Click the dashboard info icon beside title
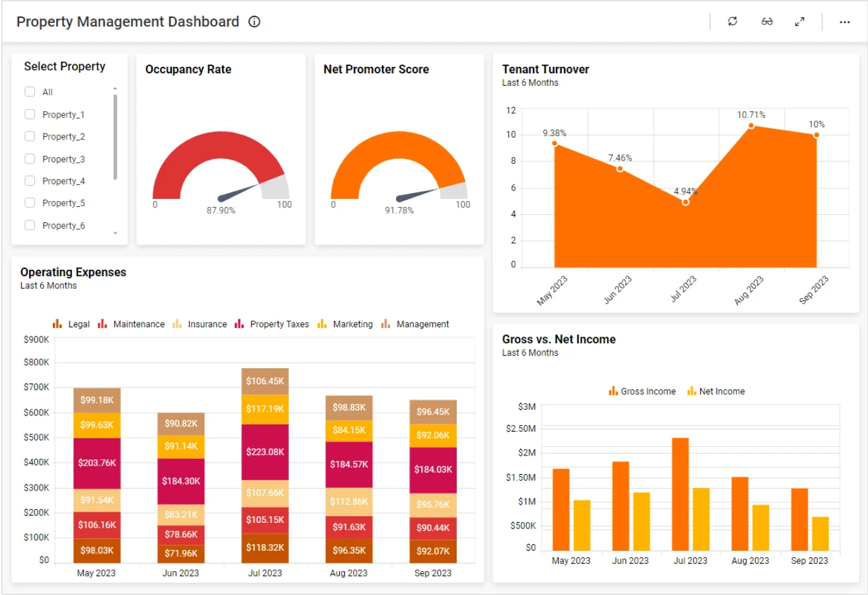 tap(255, 22)
